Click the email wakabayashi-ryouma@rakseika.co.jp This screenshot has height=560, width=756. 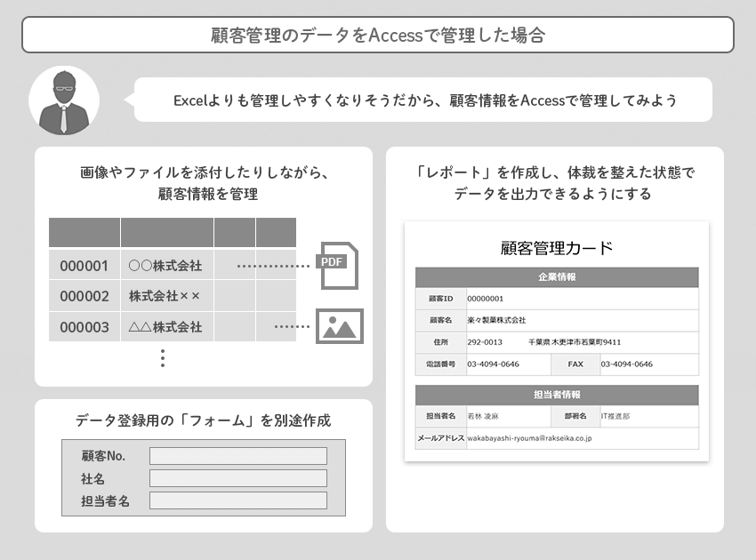529,438
